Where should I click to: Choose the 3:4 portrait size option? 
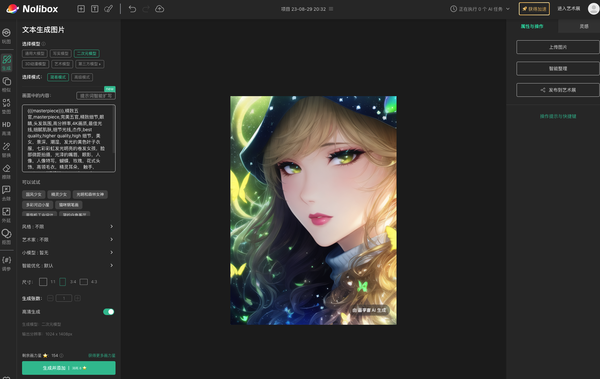click(x=62, y=282)
